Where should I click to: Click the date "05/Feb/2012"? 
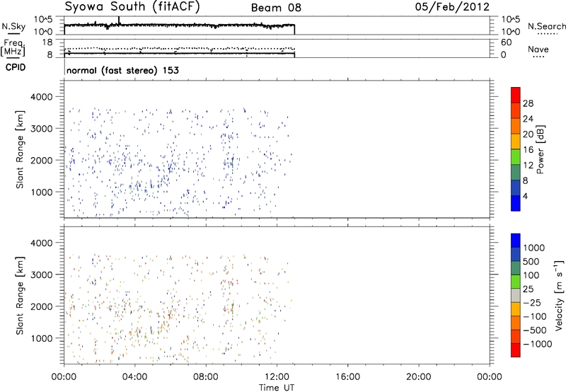[x=452, y=7]
